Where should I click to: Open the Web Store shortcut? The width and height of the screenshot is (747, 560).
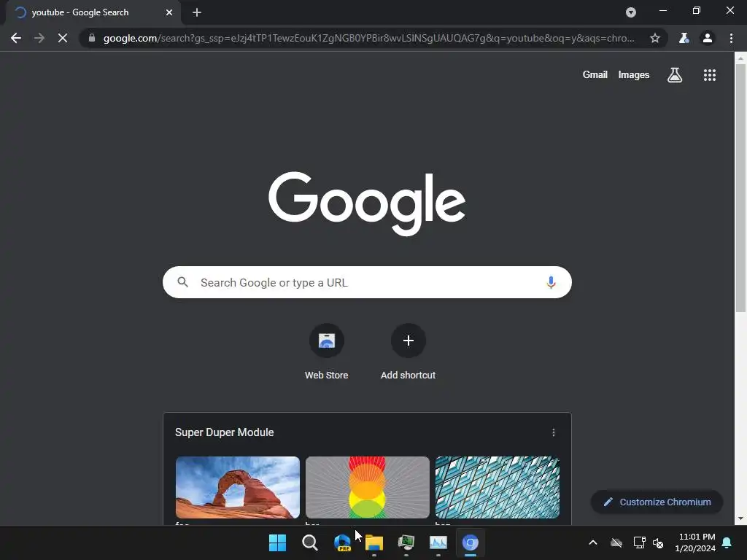click(326, 352)
